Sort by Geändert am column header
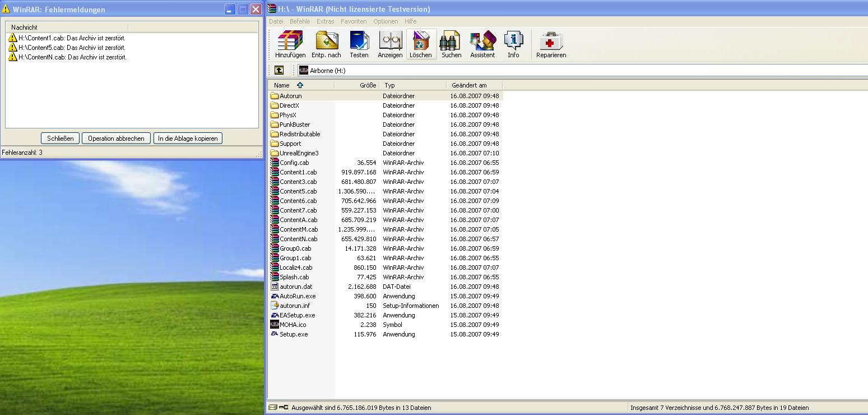Image resolution: width=868 pixels, height=415 pixels. click(x=475, y=85)
